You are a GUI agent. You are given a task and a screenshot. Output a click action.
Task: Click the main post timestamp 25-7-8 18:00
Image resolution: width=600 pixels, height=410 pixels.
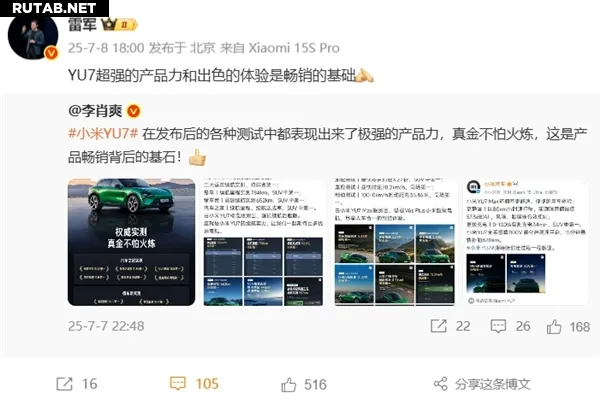coord(106,48)
